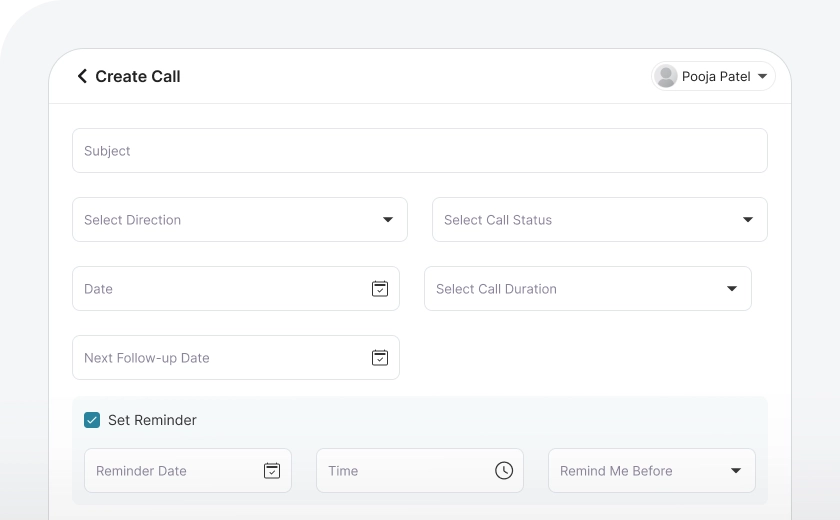Click the clock icon in Time field
Image resolution: width=840 pixels, height=520 pixels.
504,470
